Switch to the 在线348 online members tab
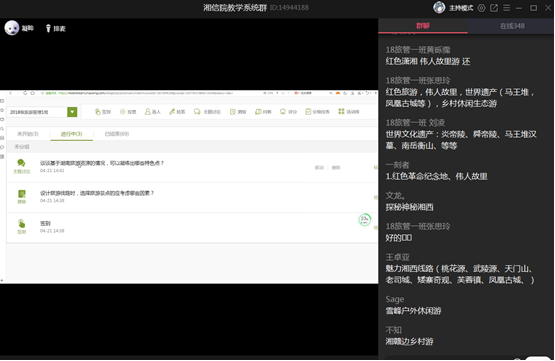555x361 pixels. tap(512, 26)
